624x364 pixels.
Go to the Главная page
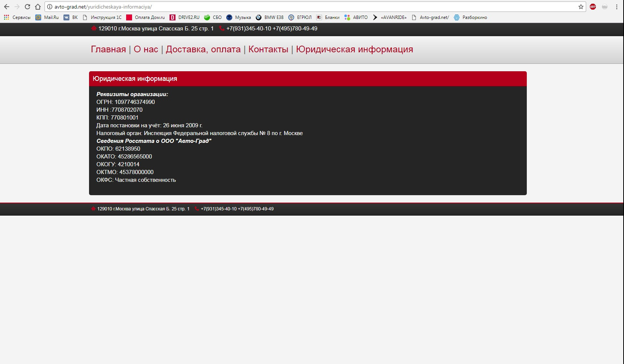(108, 49)
